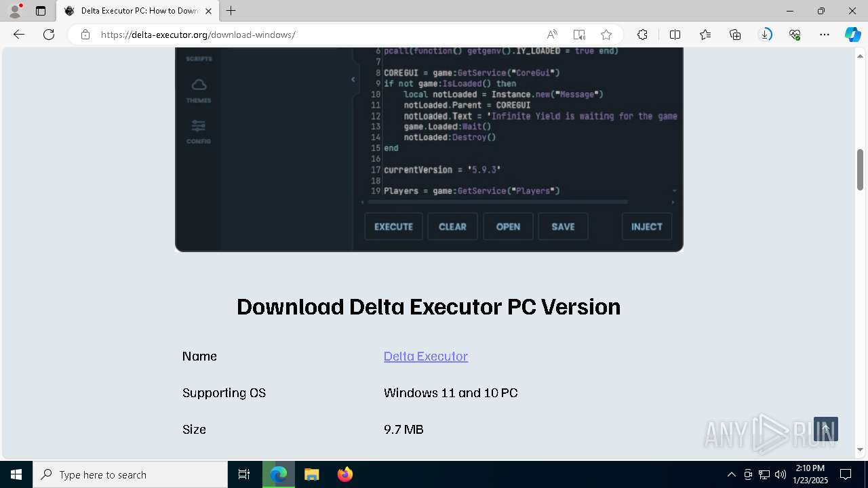Open Browser essentials heart icon
Viewport: 868px width, 488px height.
[795, 35]
